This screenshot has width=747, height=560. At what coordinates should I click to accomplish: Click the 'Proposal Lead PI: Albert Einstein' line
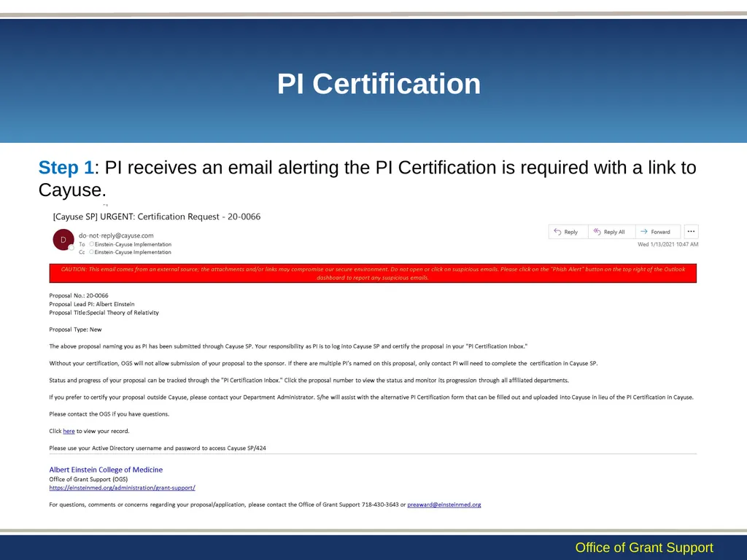[92, 304]
